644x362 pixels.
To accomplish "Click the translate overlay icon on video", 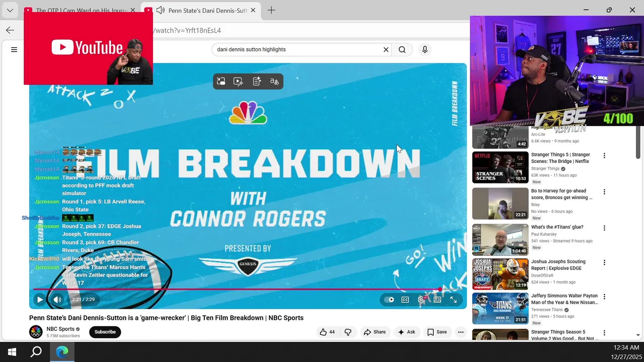I will coord(274,81).
